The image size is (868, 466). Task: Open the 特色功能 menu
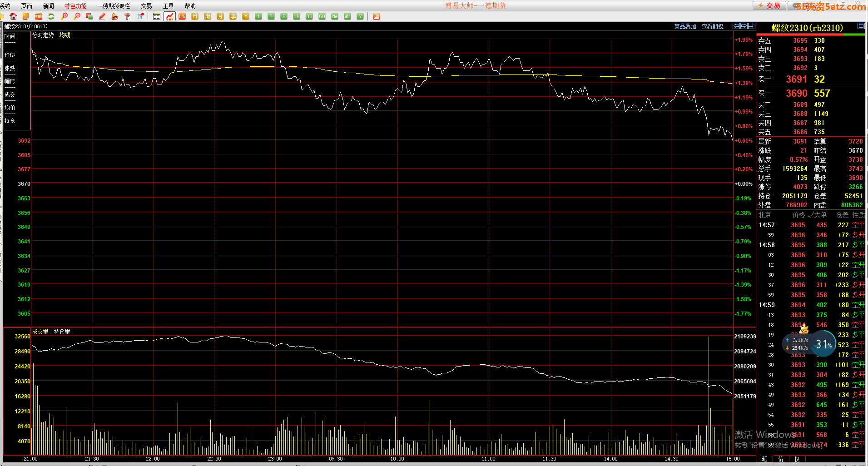click(75, 6)
